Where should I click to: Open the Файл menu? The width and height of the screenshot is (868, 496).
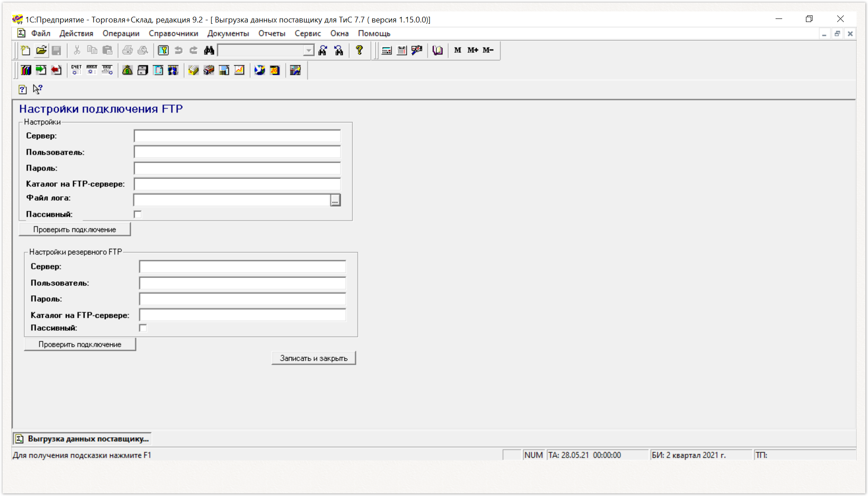[x=41, y=33]
